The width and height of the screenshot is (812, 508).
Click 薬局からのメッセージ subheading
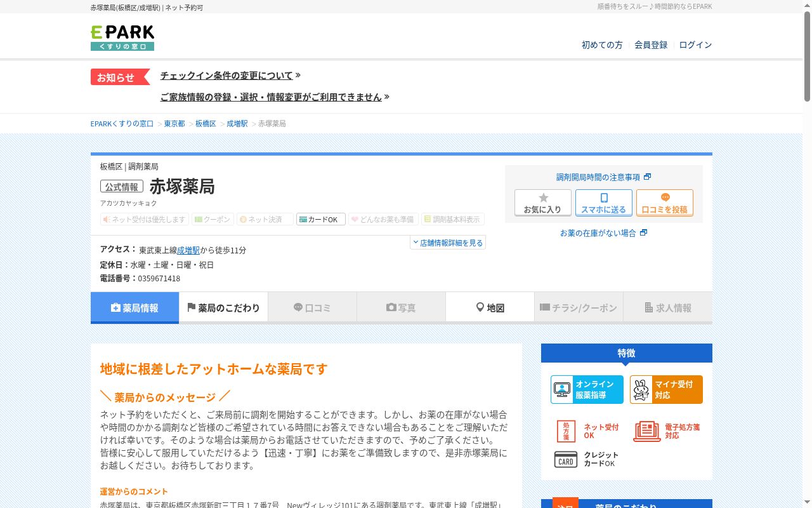165,398
